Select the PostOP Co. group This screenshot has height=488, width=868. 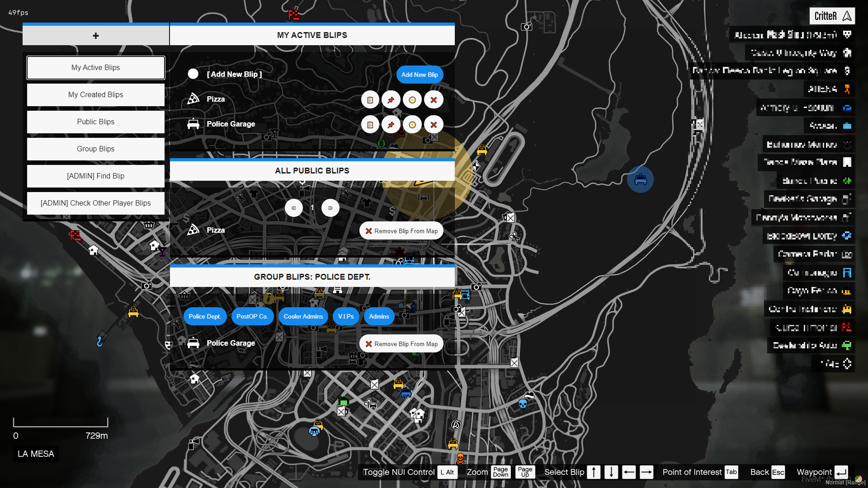252,316
